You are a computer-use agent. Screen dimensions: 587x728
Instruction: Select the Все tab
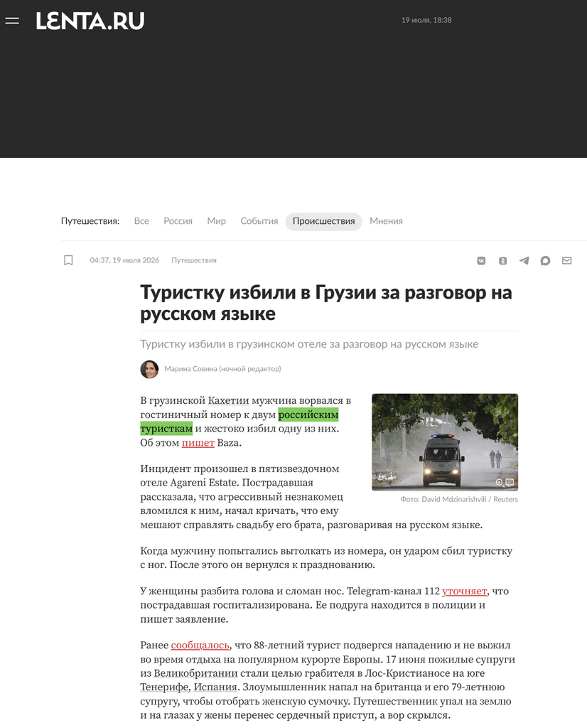pos(141,221)
